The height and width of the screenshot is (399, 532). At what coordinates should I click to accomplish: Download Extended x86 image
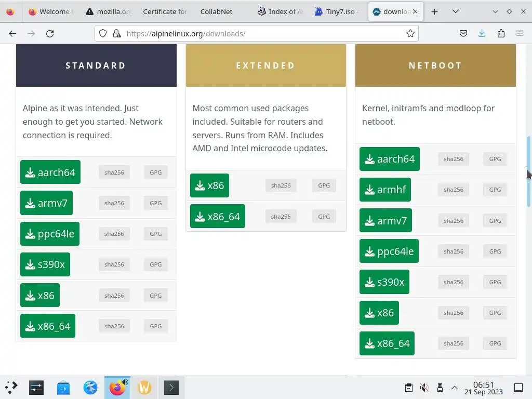[210, 185]
